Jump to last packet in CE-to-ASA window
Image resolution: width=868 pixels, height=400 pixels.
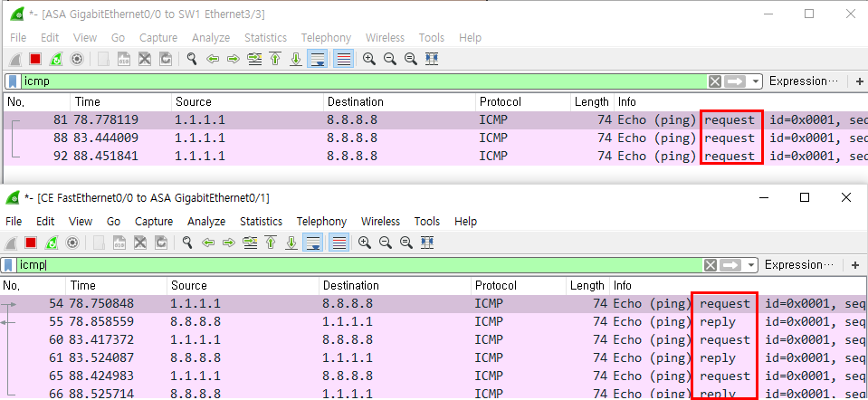291,243
